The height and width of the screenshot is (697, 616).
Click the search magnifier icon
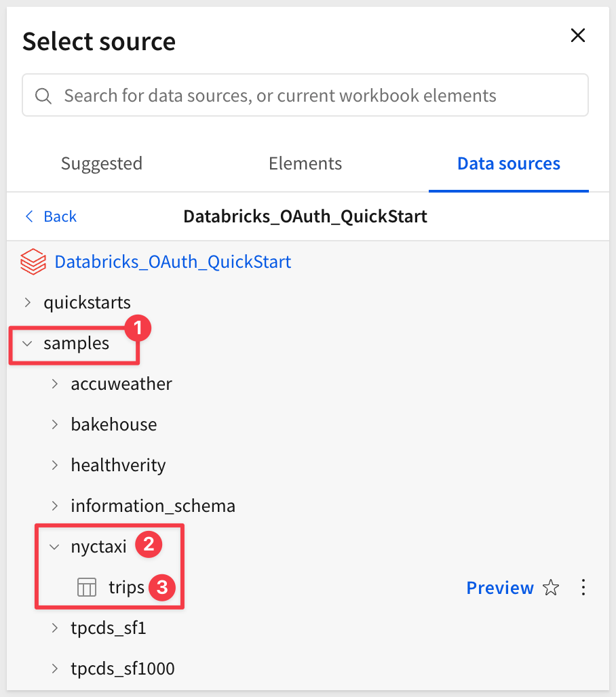[x=43, y=96]
